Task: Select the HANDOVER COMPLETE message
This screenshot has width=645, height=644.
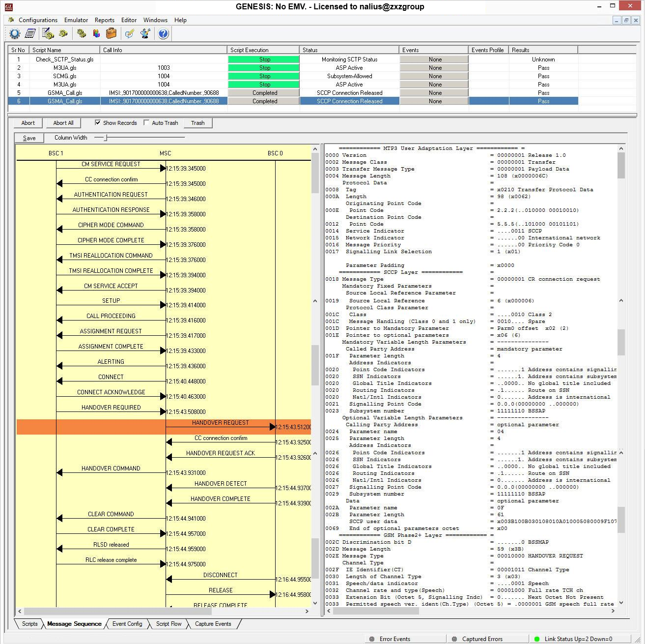Action: pyautogui.click(x=220, y=499)
